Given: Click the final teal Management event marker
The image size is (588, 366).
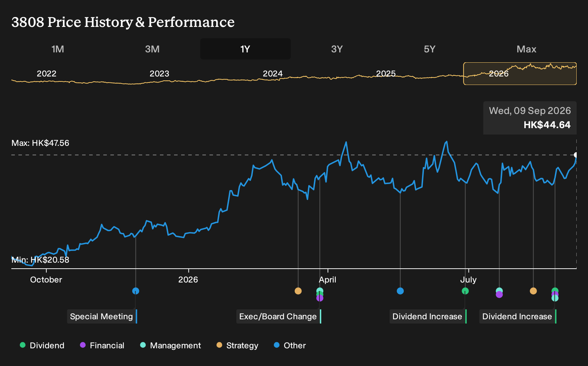Looking at the screenshot, I should (x=555, y=298).
